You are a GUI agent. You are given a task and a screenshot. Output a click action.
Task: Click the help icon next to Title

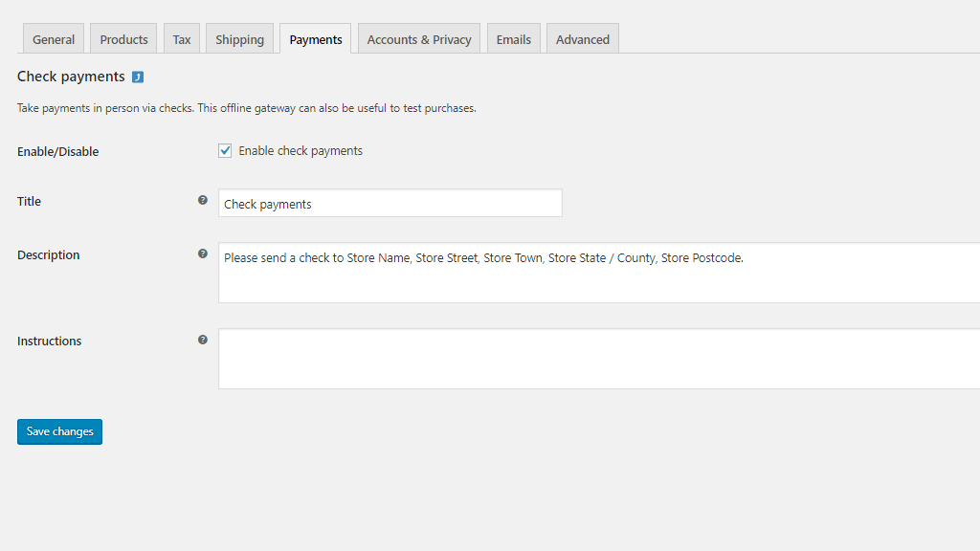(x=203, y=200)
